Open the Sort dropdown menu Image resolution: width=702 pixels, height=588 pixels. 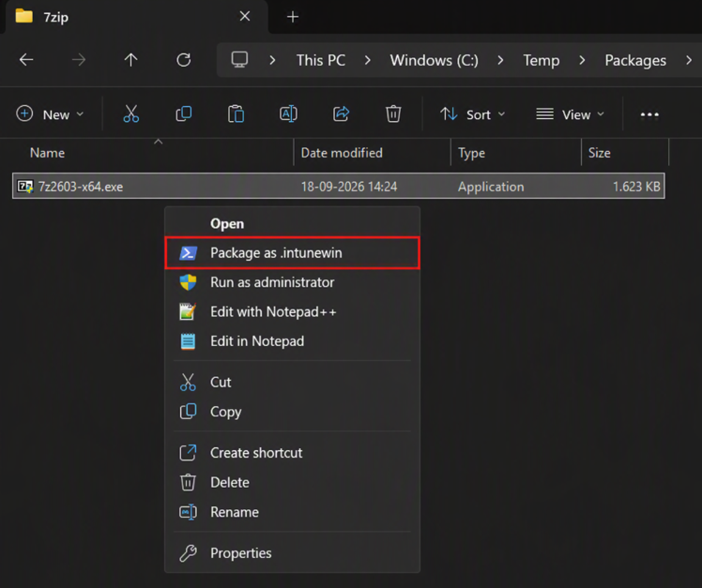473,114
